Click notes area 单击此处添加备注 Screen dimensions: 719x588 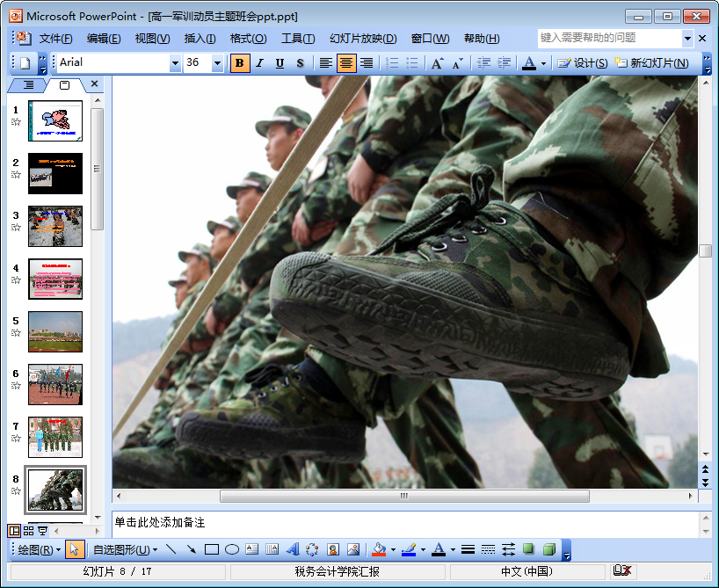pos(160,522)
